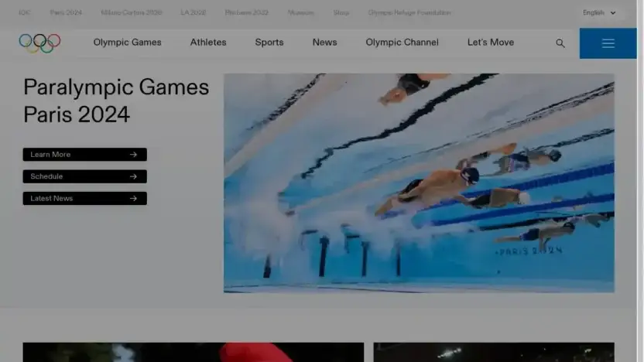Visit the LA 2028 link
The height and width of the screenshot is (362, 644).
point(193,12)
